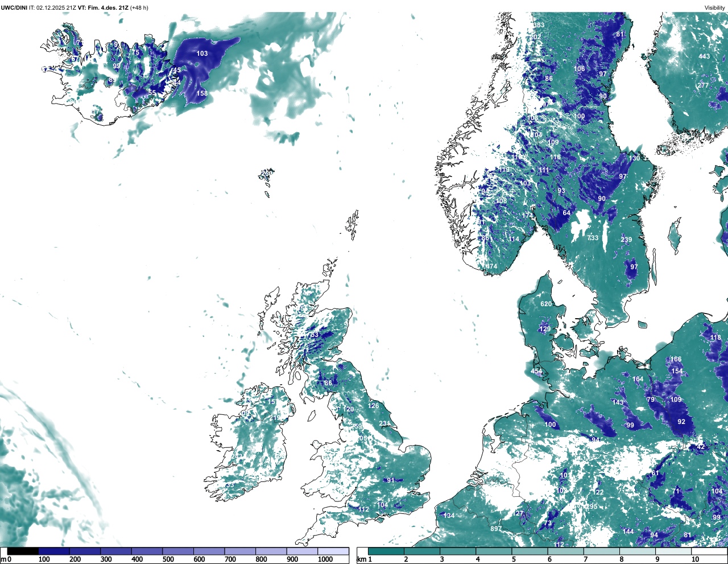Click the '143' value over Germany

coord(618,402)
